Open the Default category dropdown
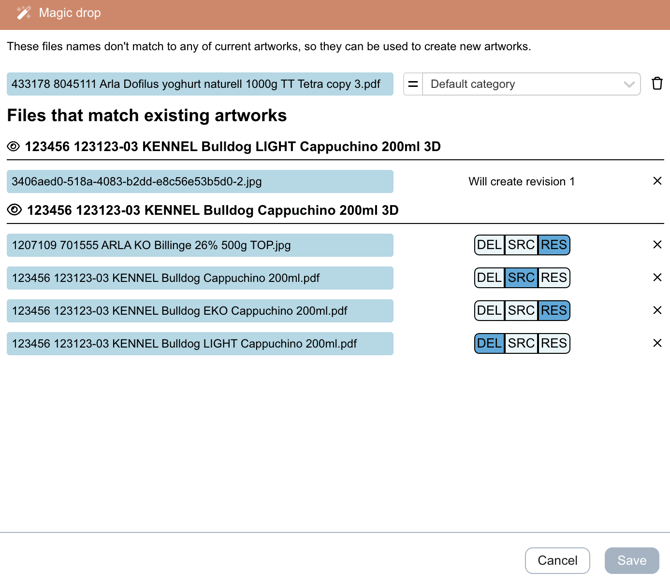The image size is (670, 586). coord(531,84)
